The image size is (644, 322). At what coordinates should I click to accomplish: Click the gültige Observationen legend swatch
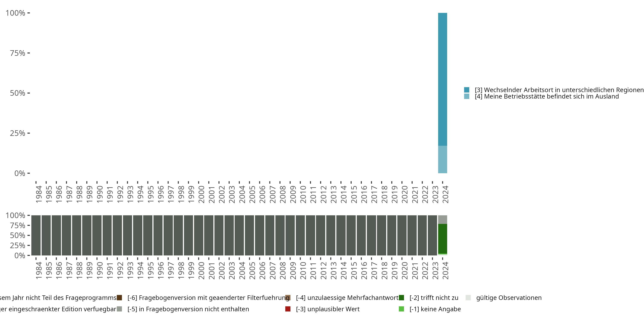point(468,298)
